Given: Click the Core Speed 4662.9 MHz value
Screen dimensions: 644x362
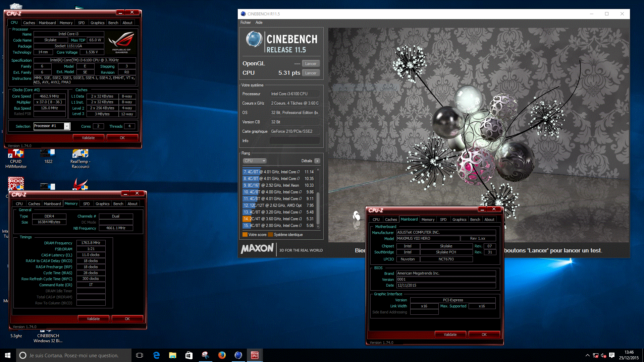Looking at the screenshot, I should [49, 96].
